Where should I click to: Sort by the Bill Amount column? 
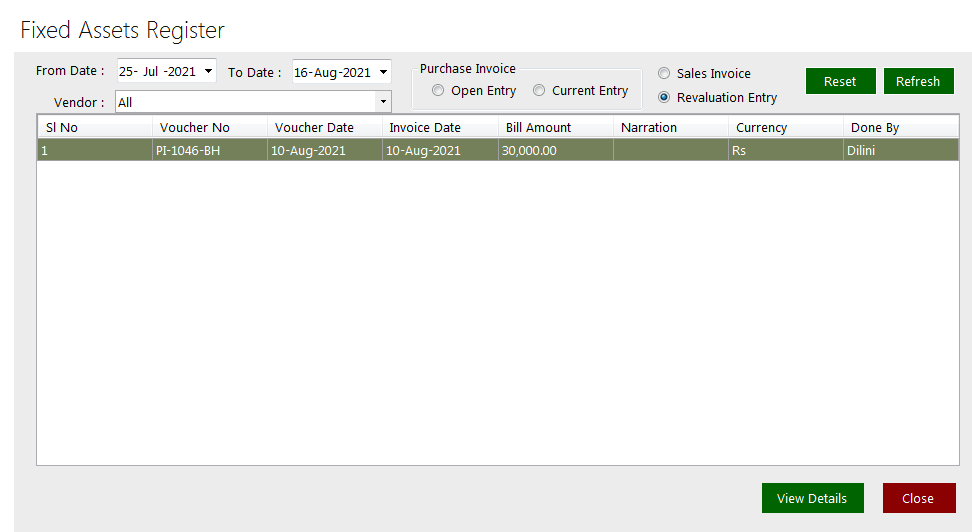pyautogui.click(x=555, y=128)
